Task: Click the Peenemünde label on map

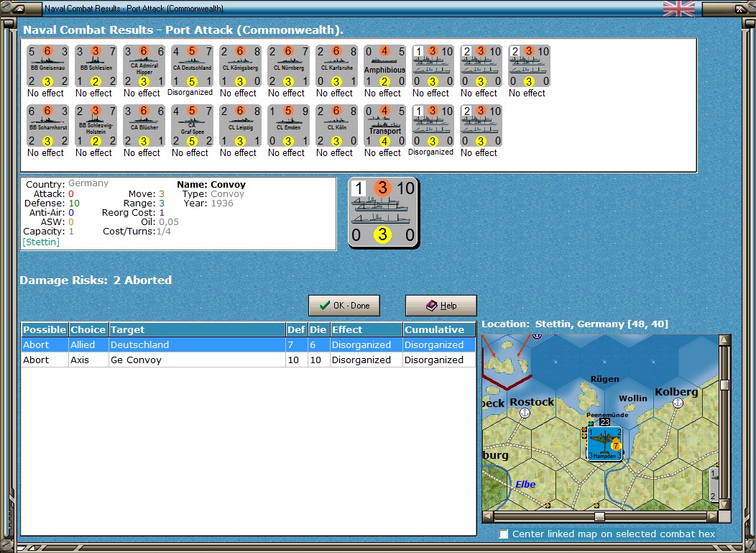Action: click(x=607, y=415)
